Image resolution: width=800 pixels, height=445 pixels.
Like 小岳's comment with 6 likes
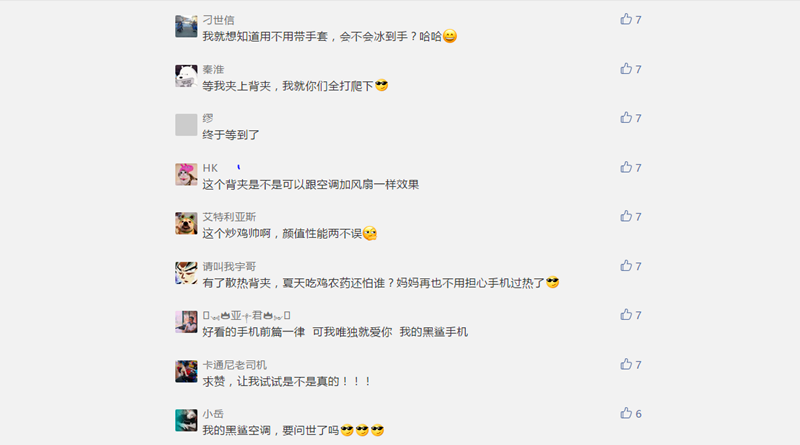point(626,413)
